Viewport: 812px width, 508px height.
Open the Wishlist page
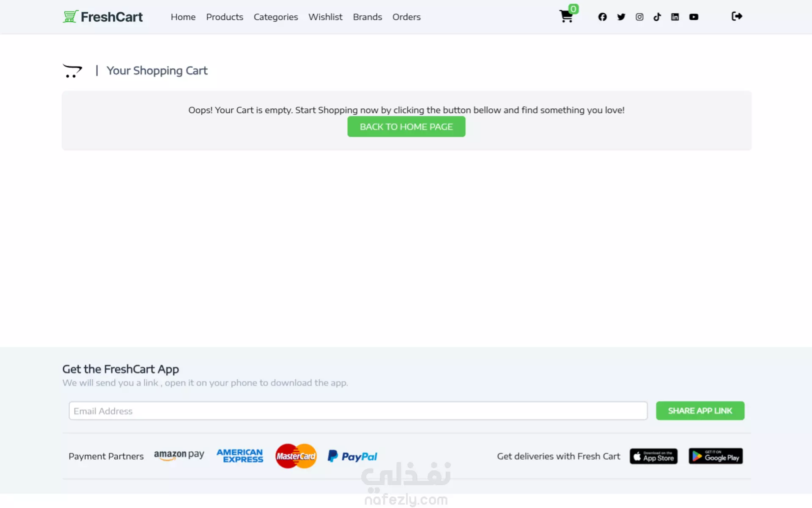point(325,17)
